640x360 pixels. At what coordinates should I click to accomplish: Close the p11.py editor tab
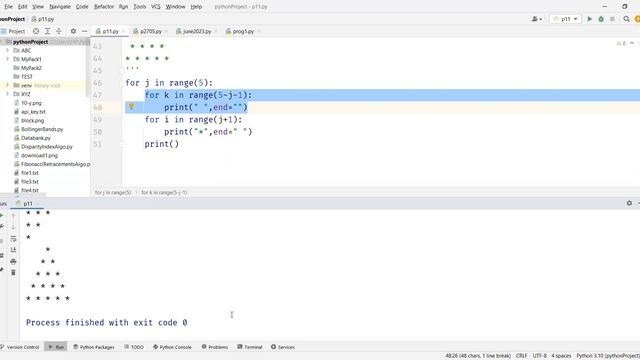(124, 31)
